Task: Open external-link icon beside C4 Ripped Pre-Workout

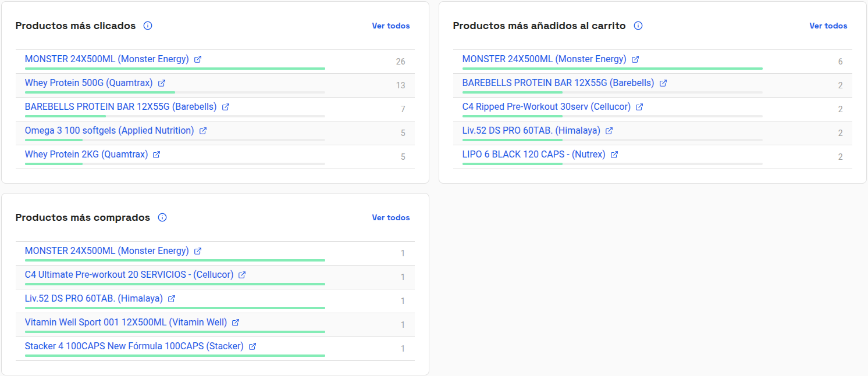Action: [x=639, y=107]
